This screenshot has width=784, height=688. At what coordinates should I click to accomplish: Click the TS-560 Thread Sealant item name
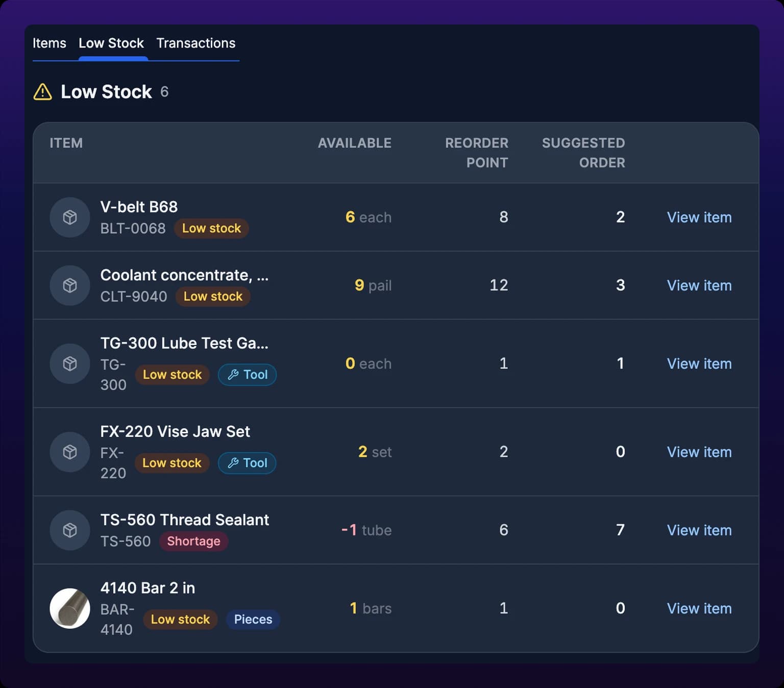(x=185, y=520)
